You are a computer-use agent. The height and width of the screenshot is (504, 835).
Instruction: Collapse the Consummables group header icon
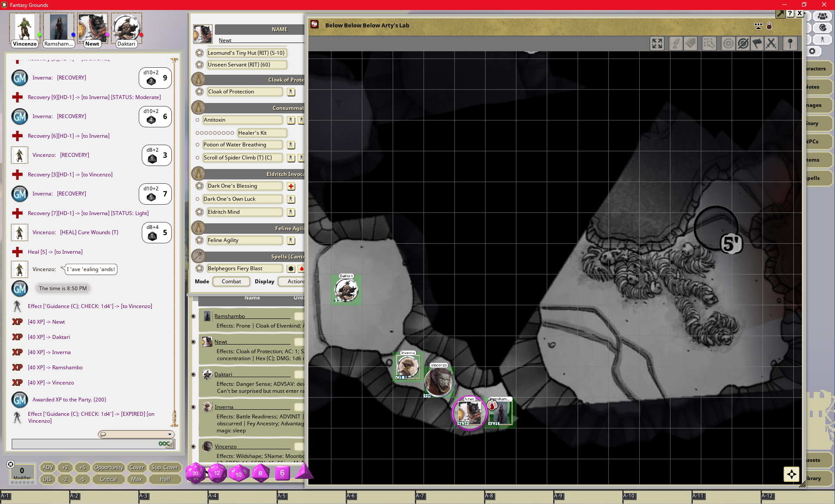click(x=199, y=107)
